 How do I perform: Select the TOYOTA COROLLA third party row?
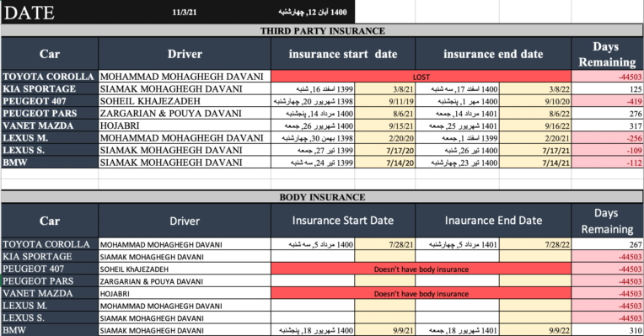click(322, 77)
